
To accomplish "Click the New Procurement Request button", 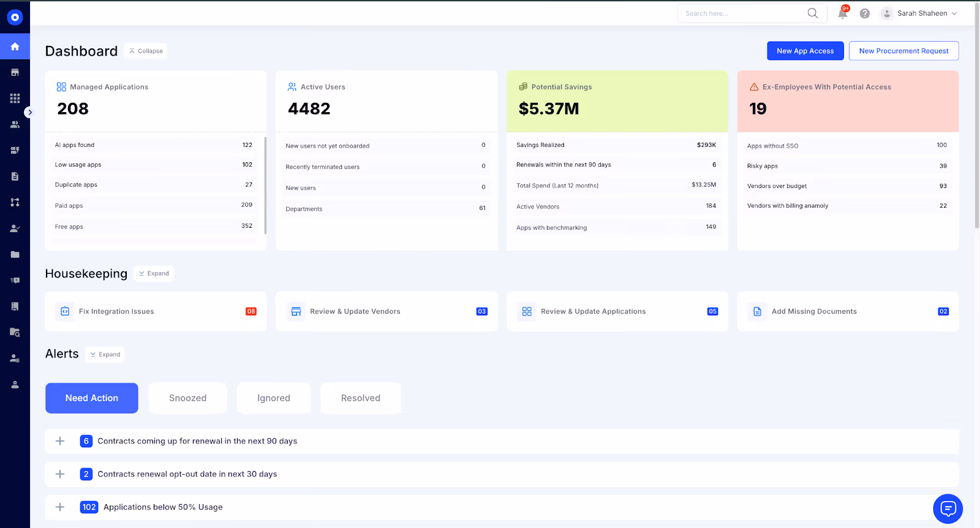I will [x=904, y=51].
